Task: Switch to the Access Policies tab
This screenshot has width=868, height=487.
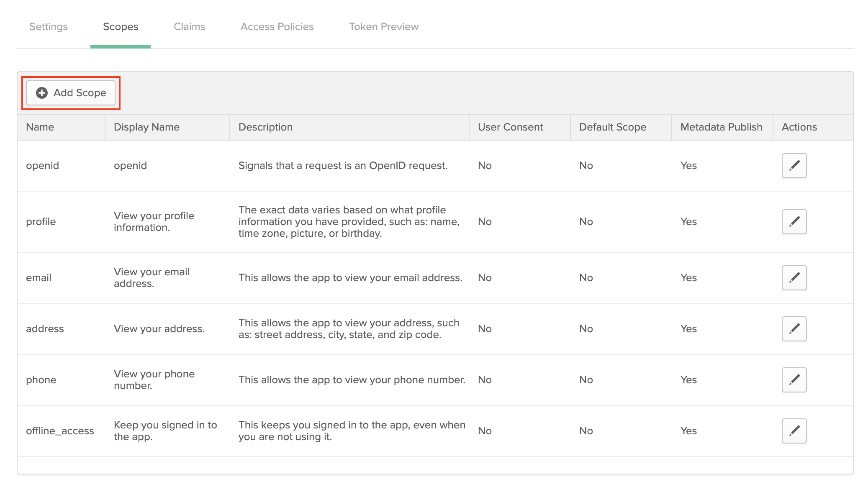Action: pyautogui.click(x=277, y=26)
